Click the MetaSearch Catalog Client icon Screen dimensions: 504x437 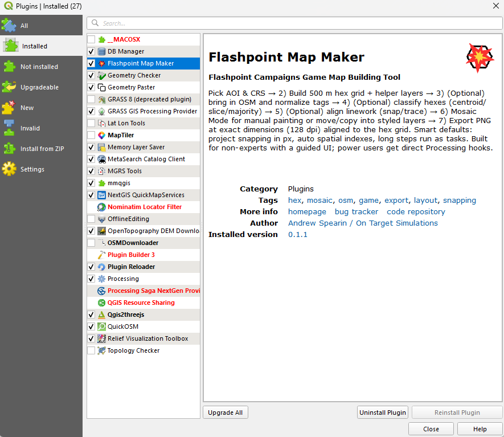101,159
